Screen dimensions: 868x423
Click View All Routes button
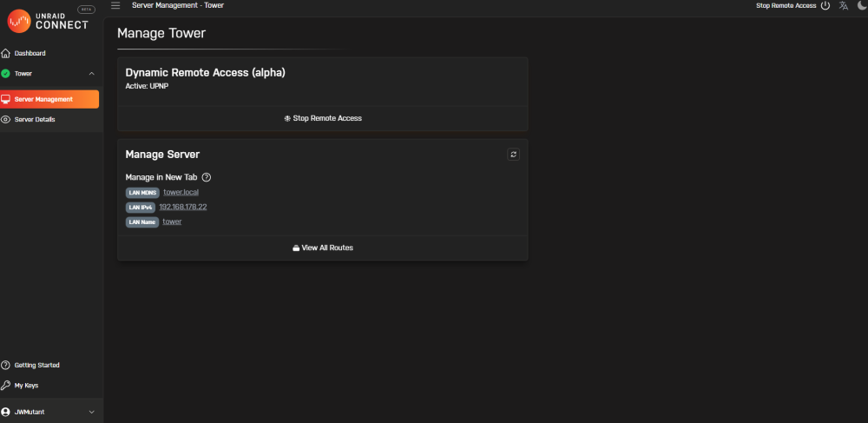click(323, 248)
